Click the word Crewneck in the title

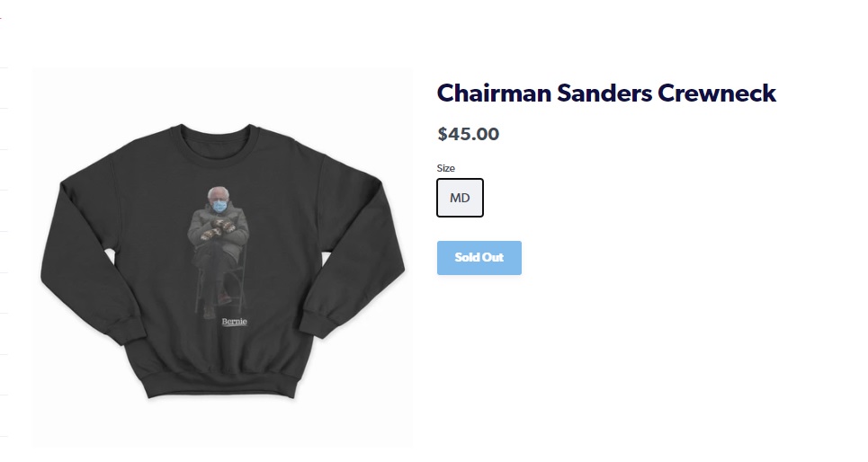click(717, 93)
